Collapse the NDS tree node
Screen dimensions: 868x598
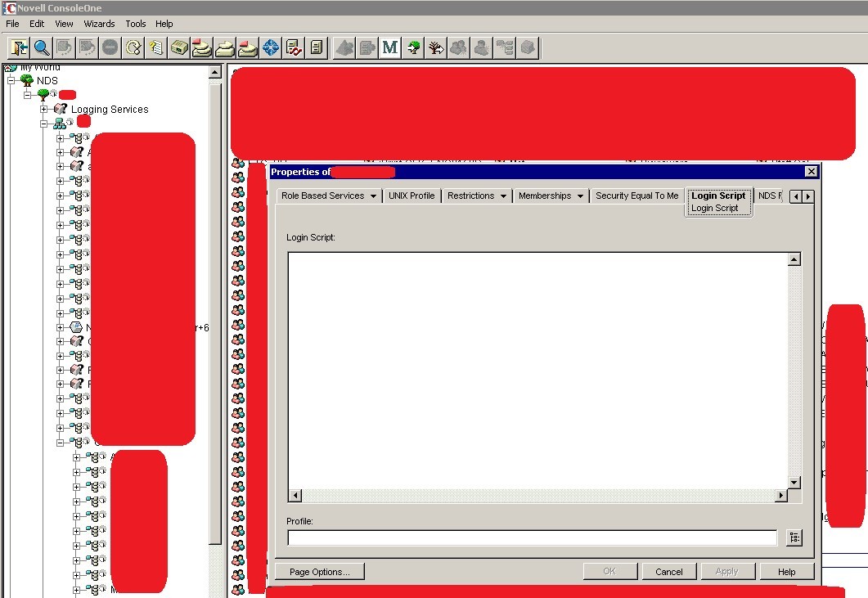pos(11,81)
